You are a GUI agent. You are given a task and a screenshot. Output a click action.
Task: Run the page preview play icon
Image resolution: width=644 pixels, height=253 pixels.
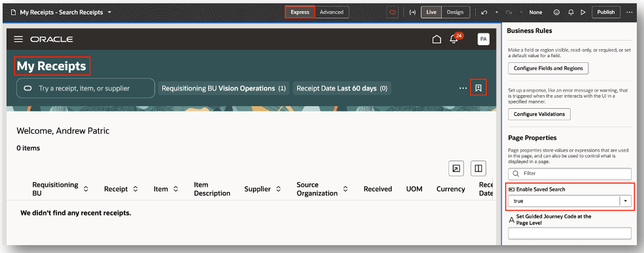click(x=582, y=12)
